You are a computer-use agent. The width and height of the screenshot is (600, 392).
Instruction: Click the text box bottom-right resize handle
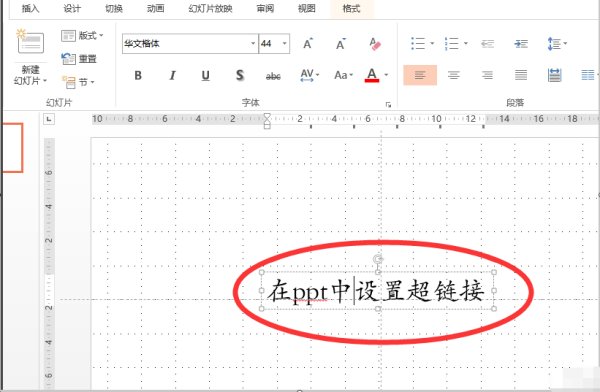(494, 309)
